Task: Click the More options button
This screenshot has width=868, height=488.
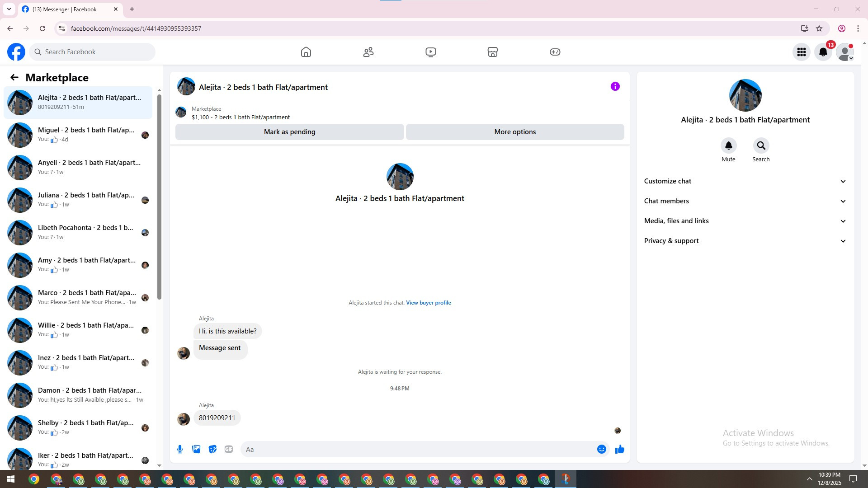Action: click(515, 132)
